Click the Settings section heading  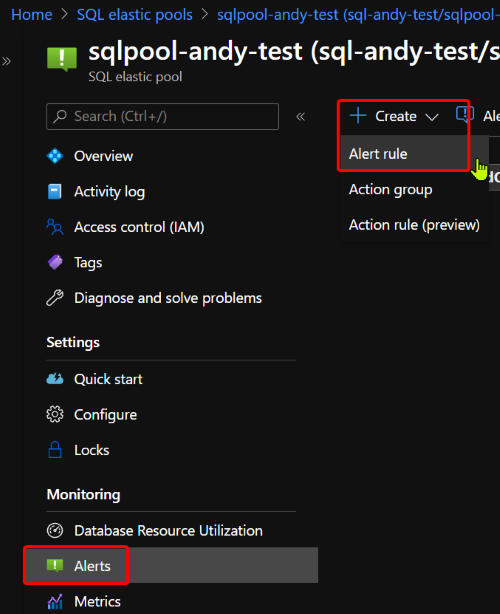coord(73,342)
